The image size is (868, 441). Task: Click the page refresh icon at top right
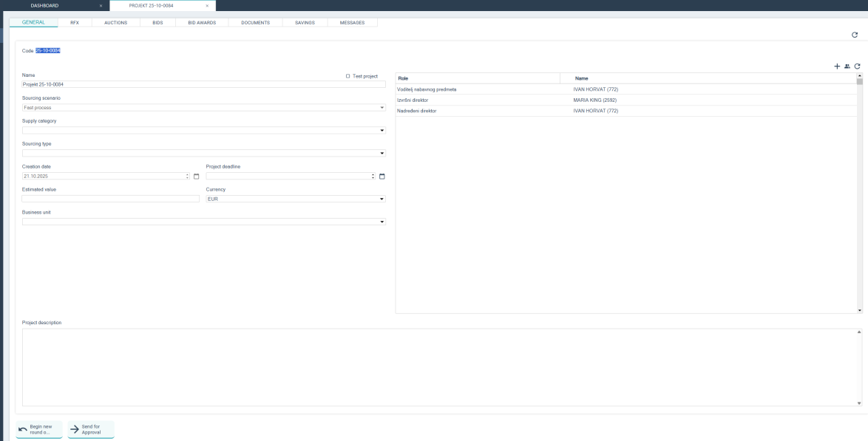click(x=855, y=35)
